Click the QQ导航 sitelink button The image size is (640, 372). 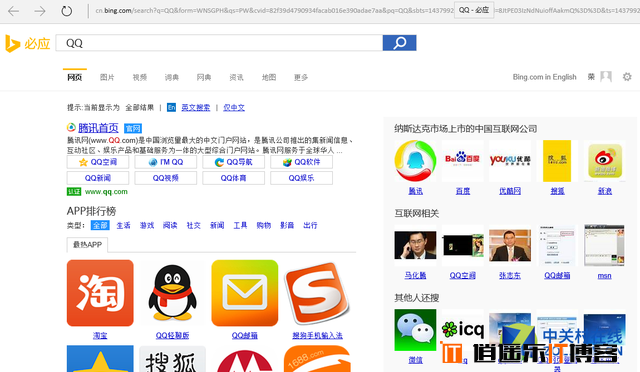[233, 162]
